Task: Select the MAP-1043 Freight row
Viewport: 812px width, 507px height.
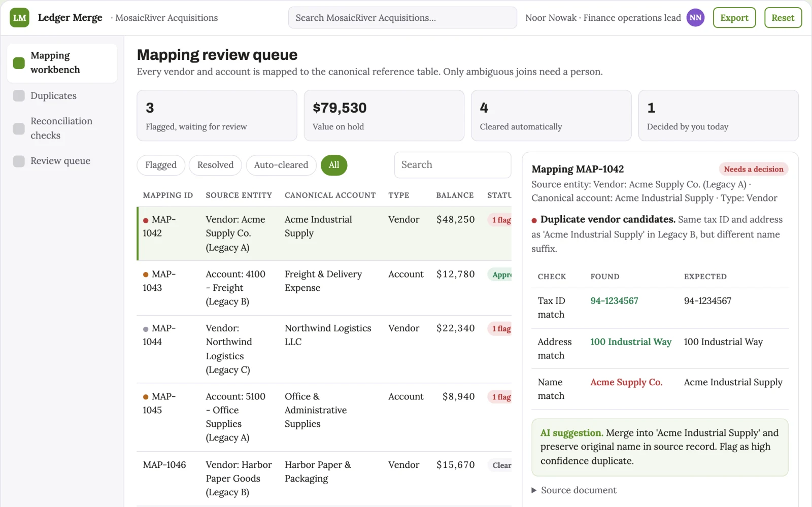Action: (x=324, y=288)
